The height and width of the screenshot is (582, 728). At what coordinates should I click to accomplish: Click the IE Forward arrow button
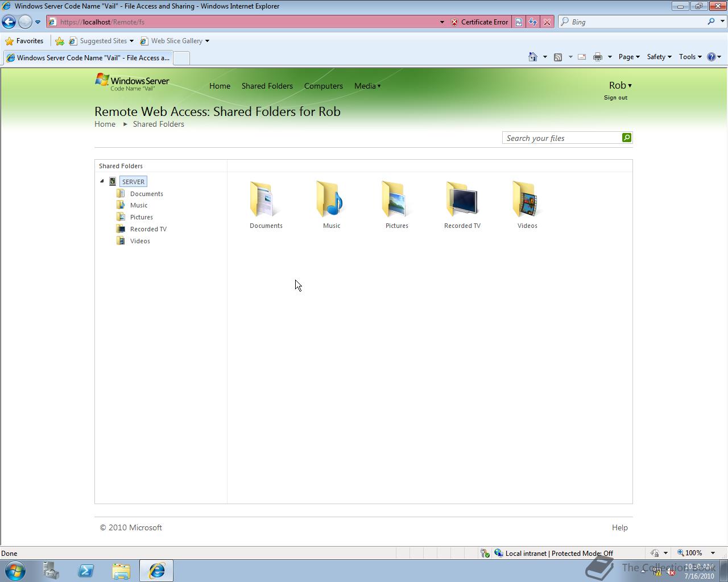(x=25, y=22)
